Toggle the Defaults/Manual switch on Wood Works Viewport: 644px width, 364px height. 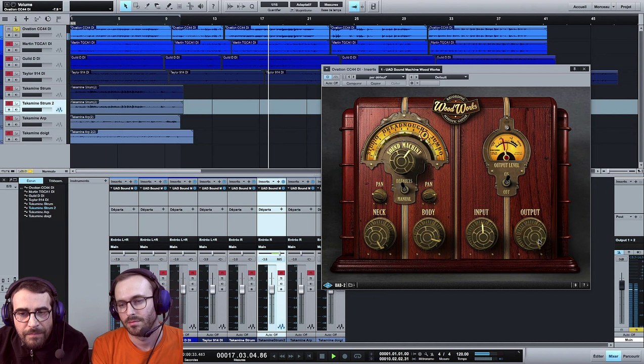404,190
